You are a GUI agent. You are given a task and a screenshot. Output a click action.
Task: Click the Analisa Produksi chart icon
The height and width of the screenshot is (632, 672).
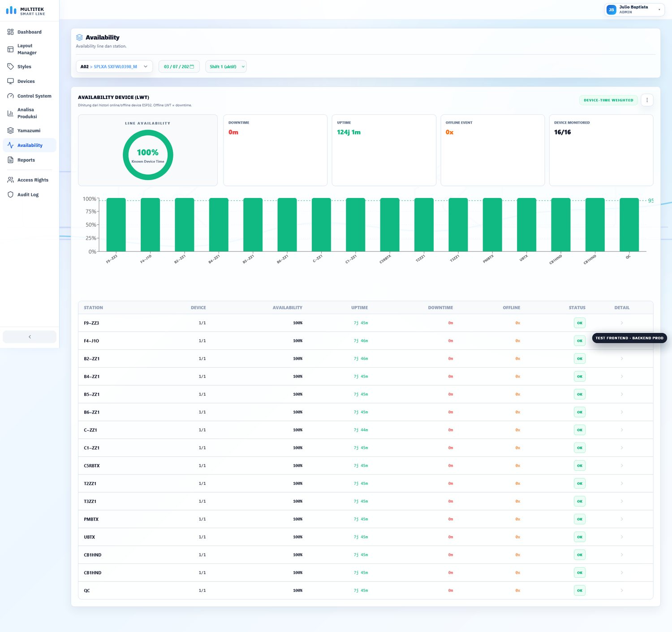pos(10,113)
